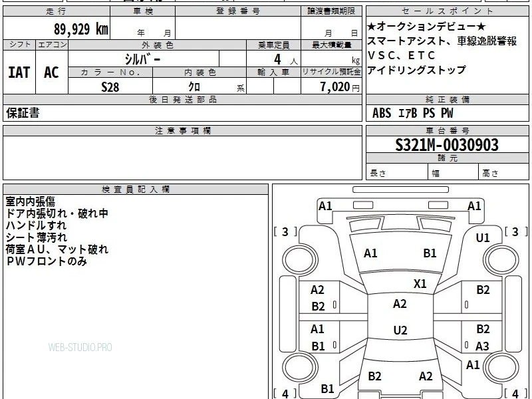Click the U1 mark on the car diagram

483,238
